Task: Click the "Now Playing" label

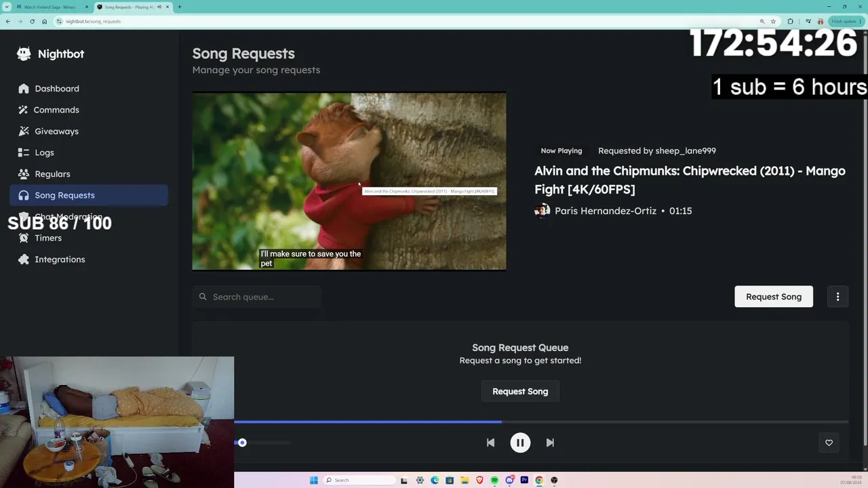Action: (561, 151)
